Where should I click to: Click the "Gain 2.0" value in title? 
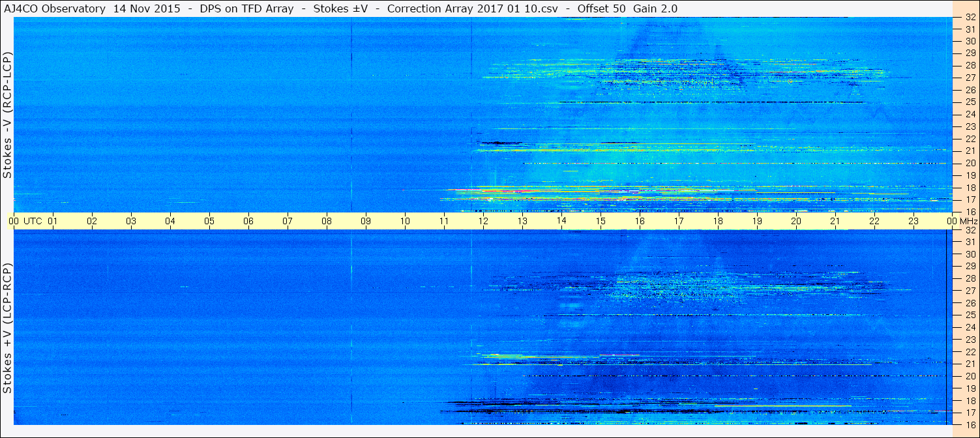pos(655,8)
